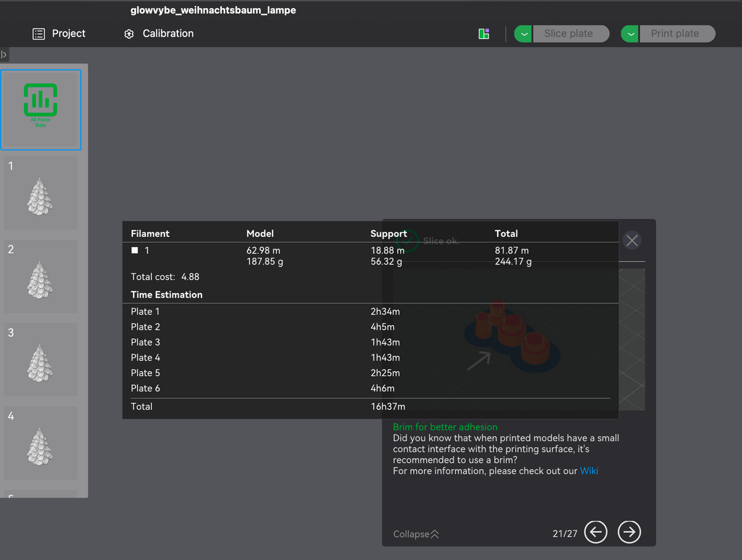The image size is (742, 560).
Task: Go to the previous tip arrow
Action: tap(595, 532)
